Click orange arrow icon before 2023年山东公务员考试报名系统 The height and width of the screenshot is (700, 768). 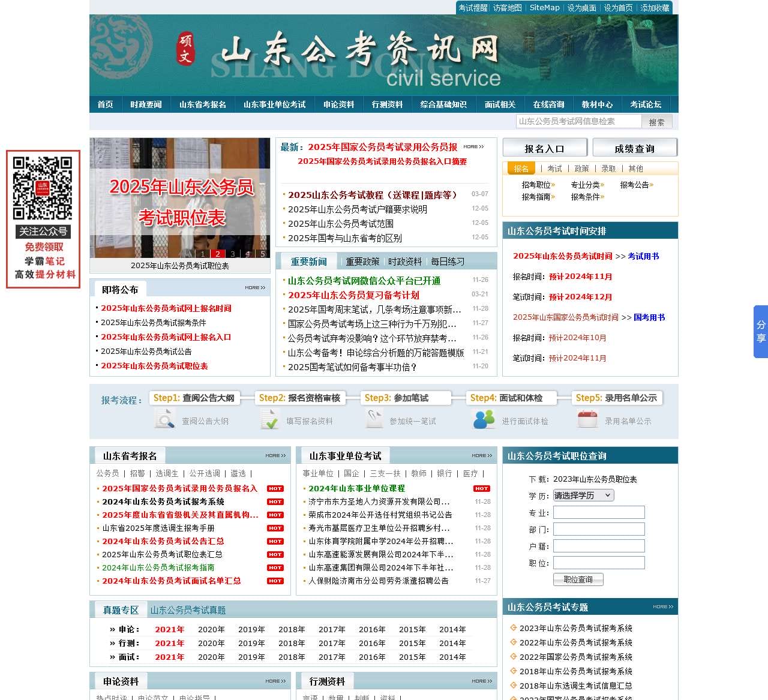514,628
